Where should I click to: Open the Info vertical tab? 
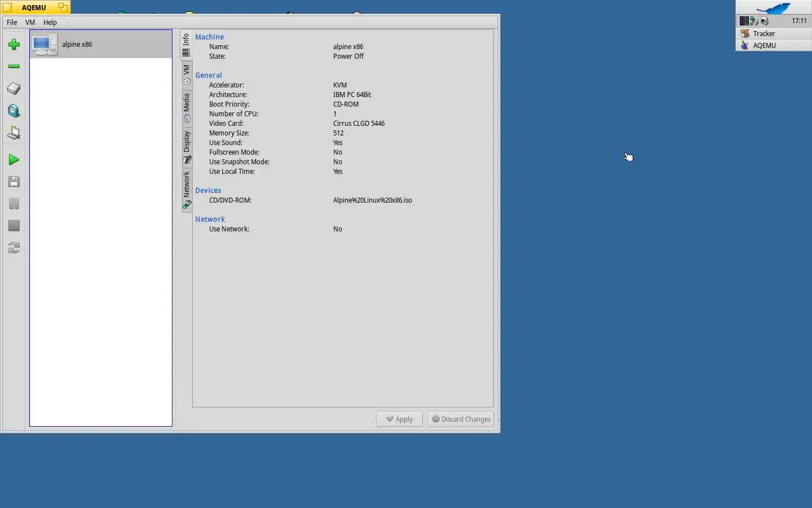(186, 46)
